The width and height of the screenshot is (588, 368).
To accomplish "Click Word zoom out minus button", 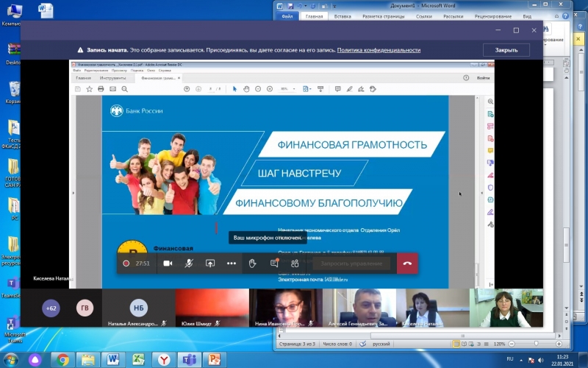I will click(512, 344).
